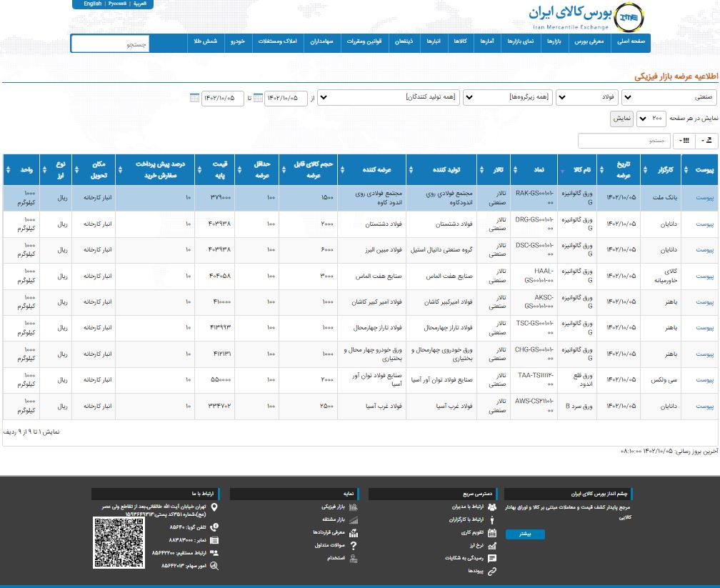Click the calendar icon beside تقویم کاری
Screen dimensions: 720x588
tap(491, 533)
